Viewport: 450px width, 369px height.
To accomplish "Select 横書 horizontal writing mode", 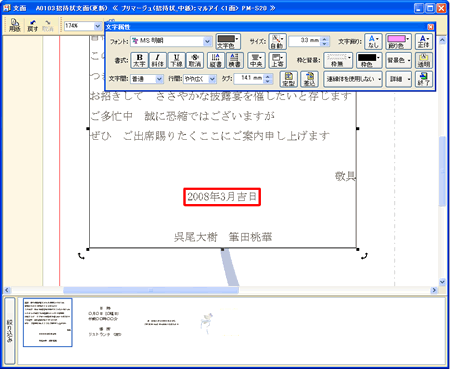I will (x=235, y=60).
